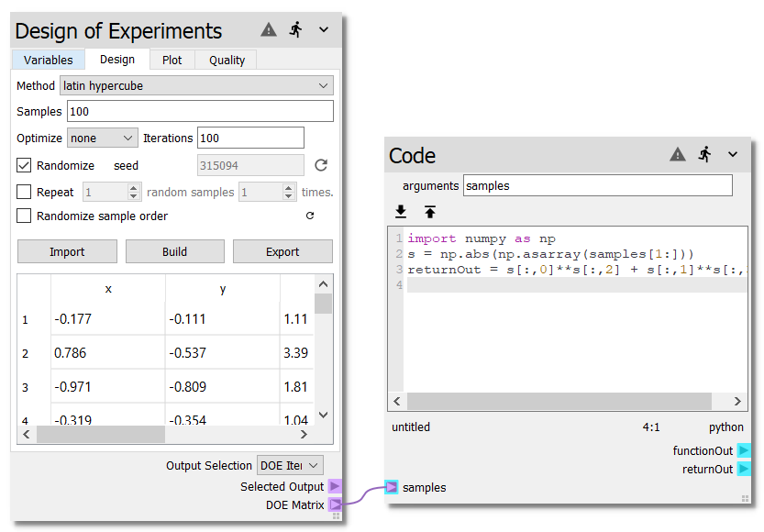Click the download arrow icon in Code
The height and width of the screenshot is (532, 764).
click(401, 212)
